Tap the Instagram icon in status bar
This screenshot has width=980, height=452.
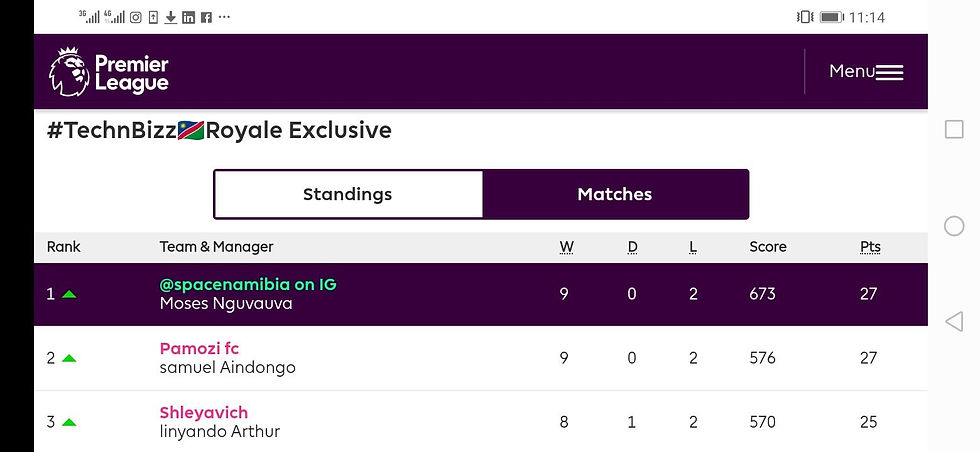(136, 17)
